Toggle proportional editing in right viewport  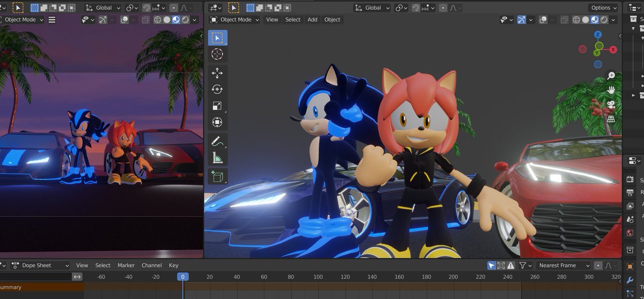click(443, 8)
